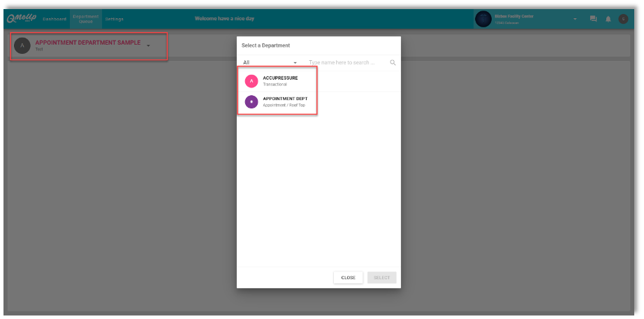
Task: Open the Settings tab
Action: point(115,19)
